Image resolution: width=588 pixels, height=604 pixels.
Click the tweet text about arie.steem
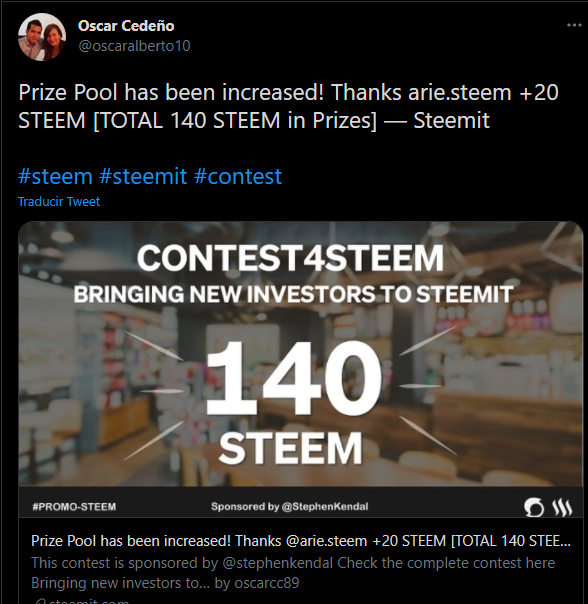288,106
